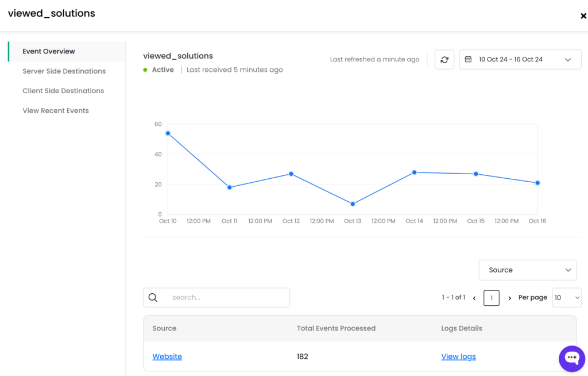This screenshot has height=376, width=588.
Task: Select the Oct 16 data point
Action: point(537,183)
